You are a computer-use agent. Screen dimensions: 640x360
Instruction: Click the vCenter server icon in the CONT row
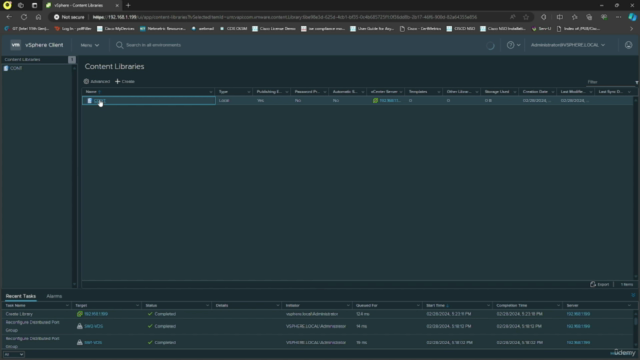point(375,100)
